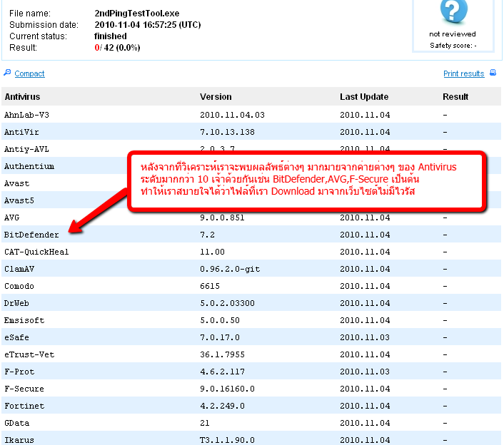Click AVG version 9.0.0.851
This screenshot has height=445, width=504.
click(x=222, y=218)
